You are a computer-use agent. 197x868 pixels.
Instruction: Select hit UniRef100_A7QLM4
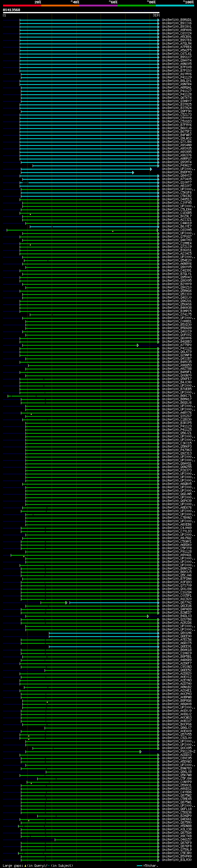176,43
